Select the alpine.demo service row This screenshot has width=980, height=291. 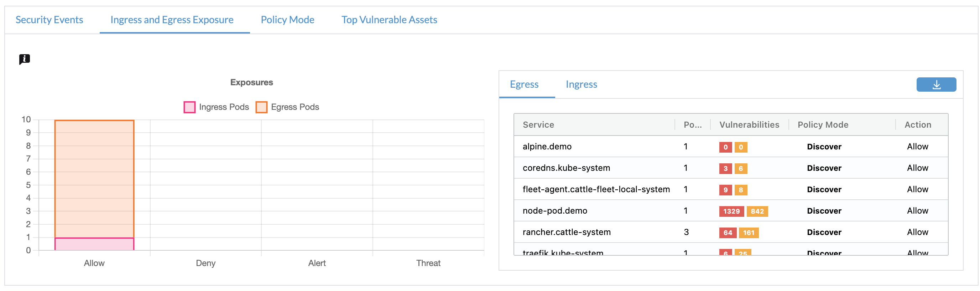(547, 147)
